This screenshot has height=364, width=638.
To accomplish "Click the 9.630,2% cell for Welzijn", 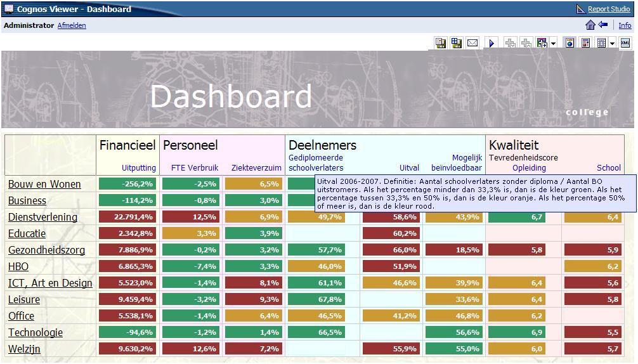I will point(127,349).
